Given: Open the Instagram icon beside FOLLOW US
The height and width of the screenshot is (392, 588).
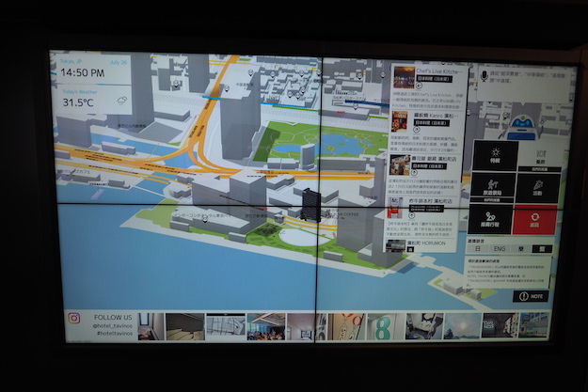Looking at the screenshot, I should pos(73,320).
